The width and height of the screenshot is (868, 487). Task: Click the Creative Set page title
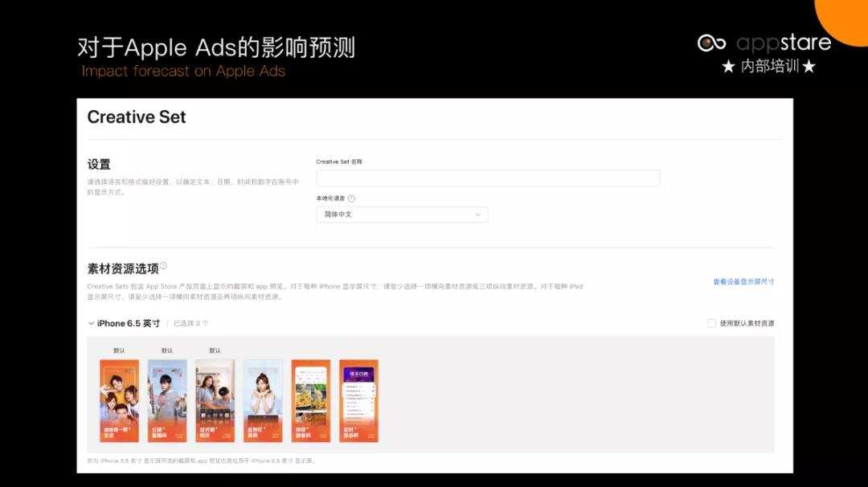click(137, 117)
